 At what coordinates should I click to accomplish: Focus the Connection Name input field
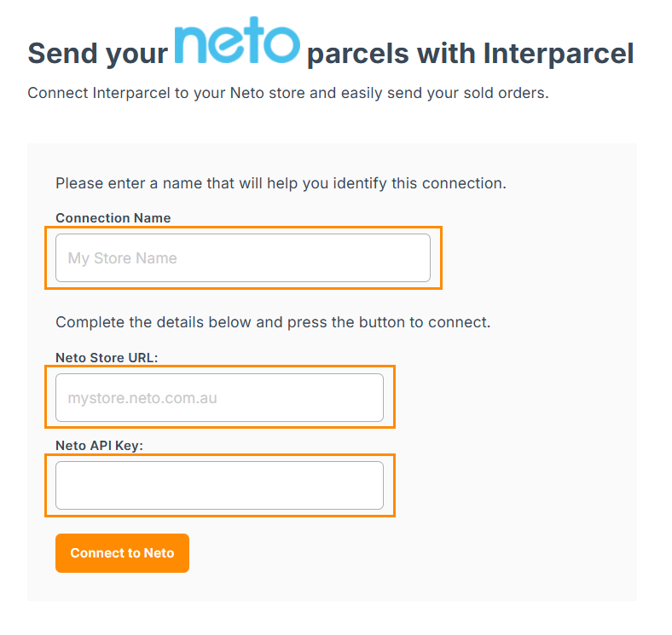pos(243,258)
